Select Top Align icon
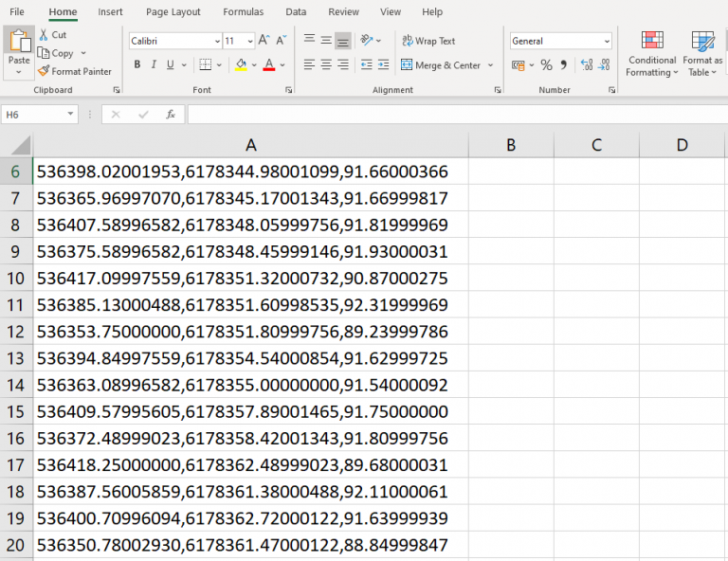 (310, 40)
